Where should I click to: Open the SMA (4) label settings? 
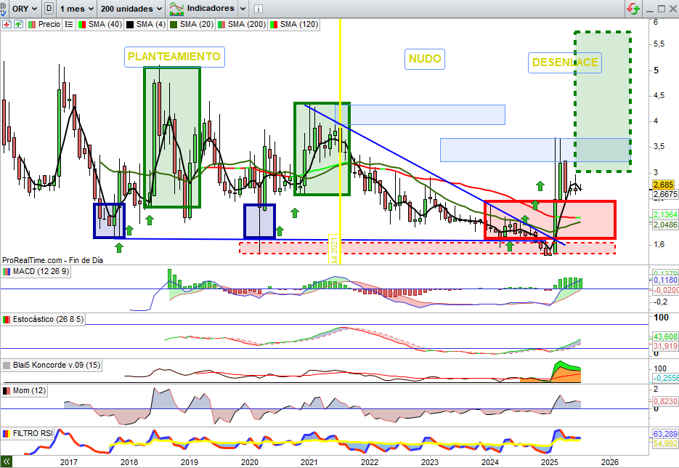click(x=151, y=25)
